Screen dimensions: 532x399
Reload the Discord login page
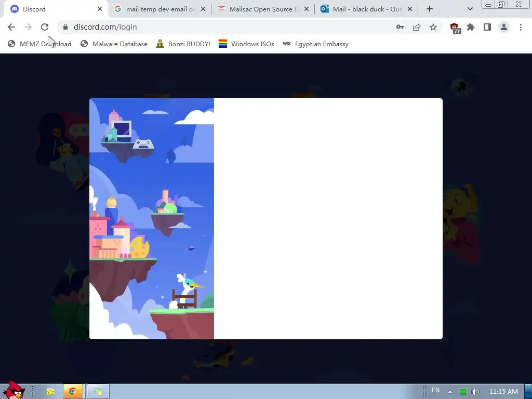click(x=45, y=27)
